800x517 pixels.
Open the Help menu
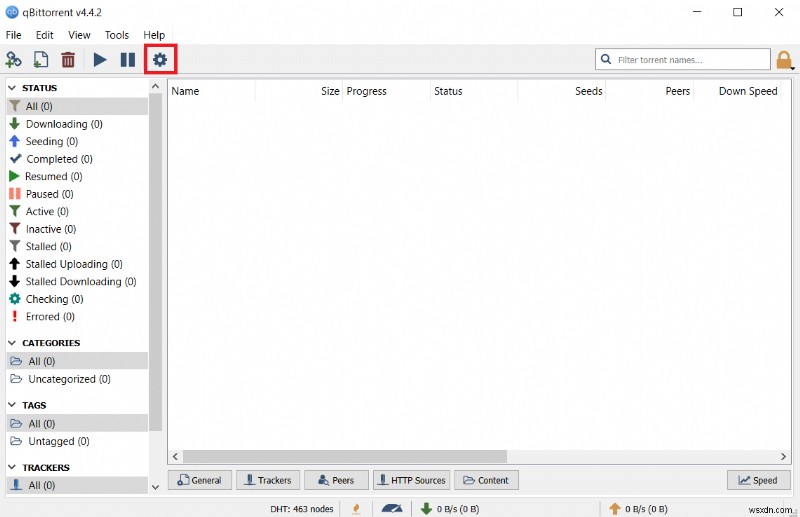pyautogui.click(x=154, y=35)
